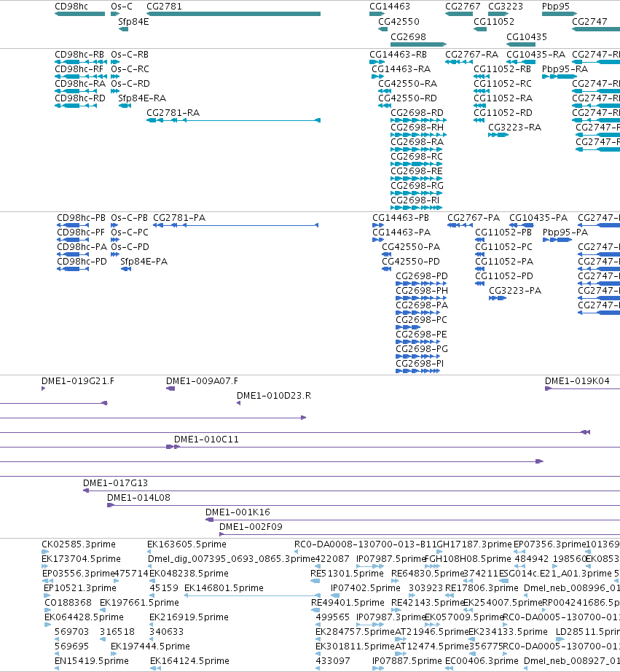Select the CG2698 gene bar
620x672 pixels.
(x=419, y=44)
